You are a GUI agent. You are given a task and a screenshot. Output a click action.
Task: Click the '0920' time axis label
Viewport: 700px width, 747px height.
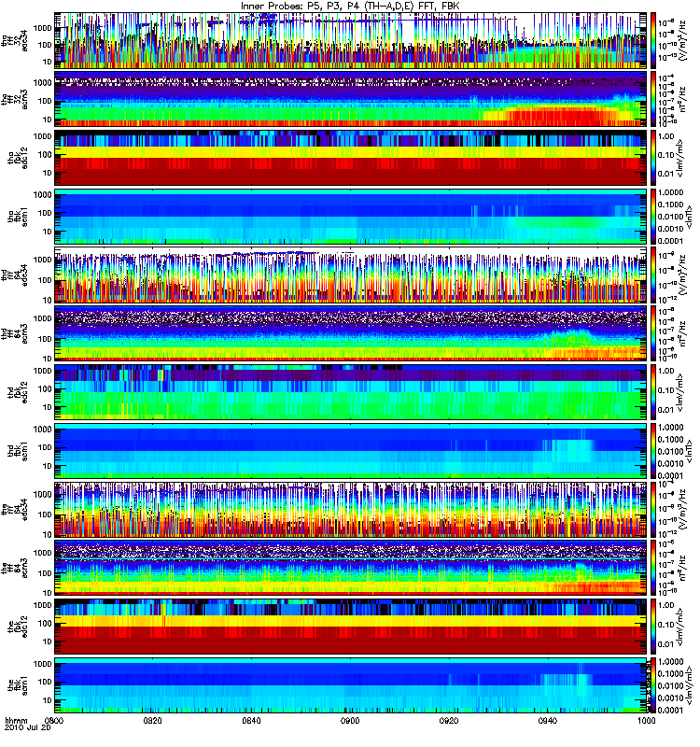(x=449, y=721)
